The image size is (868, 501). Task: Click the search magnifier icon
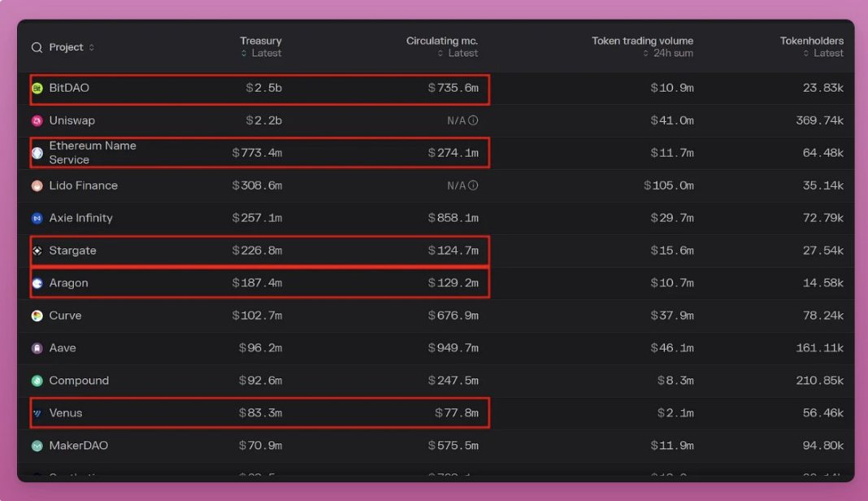(37, 47)
